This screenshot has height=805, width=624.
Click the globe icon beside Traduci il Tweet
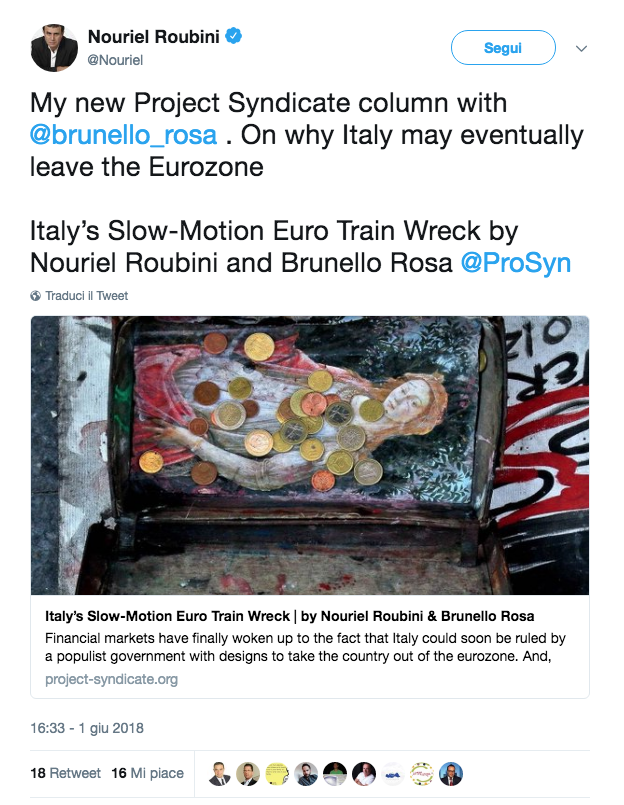click(36, 296)
